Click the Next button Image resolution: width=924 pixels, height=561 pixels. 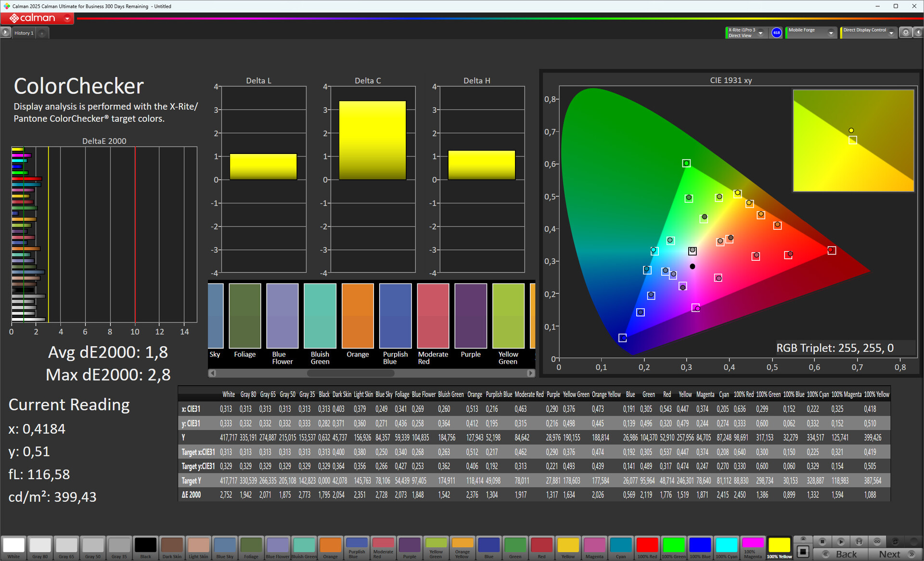(x=896, y=554)
